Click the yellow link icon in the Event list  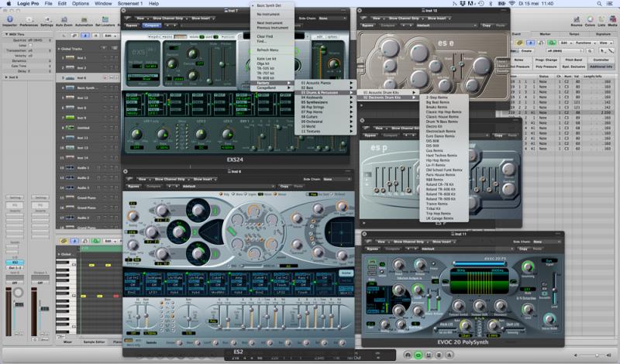(519, 43)
